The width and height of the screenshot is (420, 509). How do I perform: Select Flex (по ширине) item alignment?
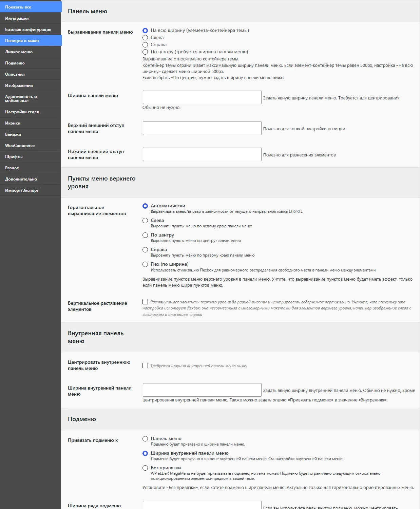[145, 264]
